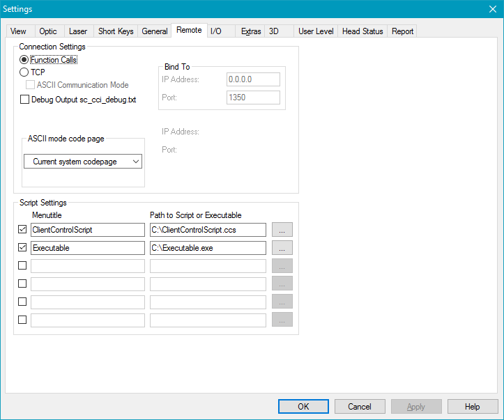Open Help for the settings dialog
Viewport: 504px width, 420px height.
[473, 406]
